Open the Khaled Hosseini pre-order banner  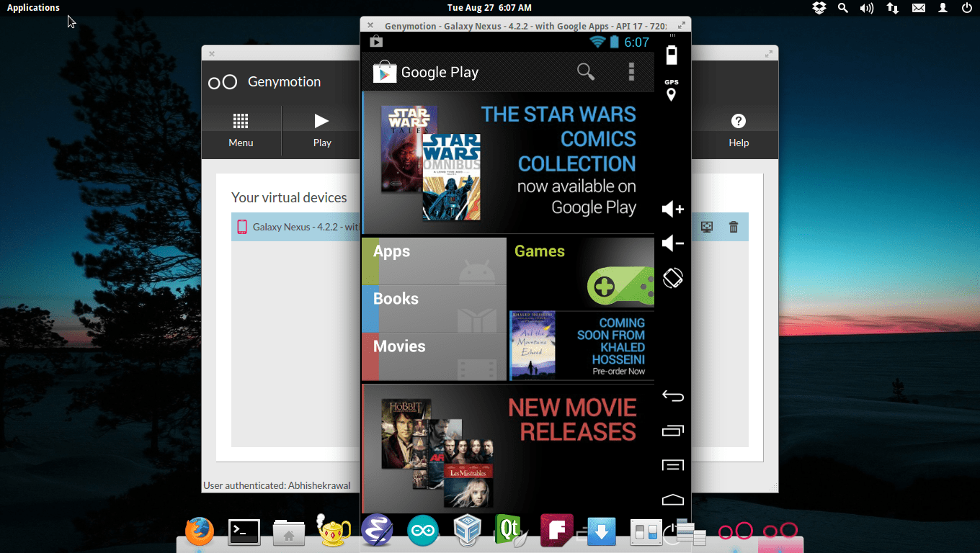click(582, 346)
